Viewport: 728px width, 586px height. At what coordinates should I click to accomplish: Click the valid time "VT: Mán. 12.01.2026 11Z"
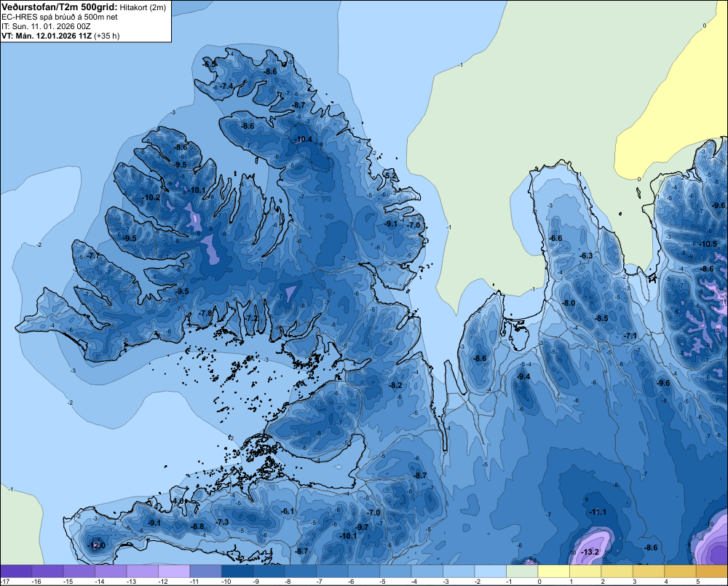pyautogui.click(x=47, y=36)
